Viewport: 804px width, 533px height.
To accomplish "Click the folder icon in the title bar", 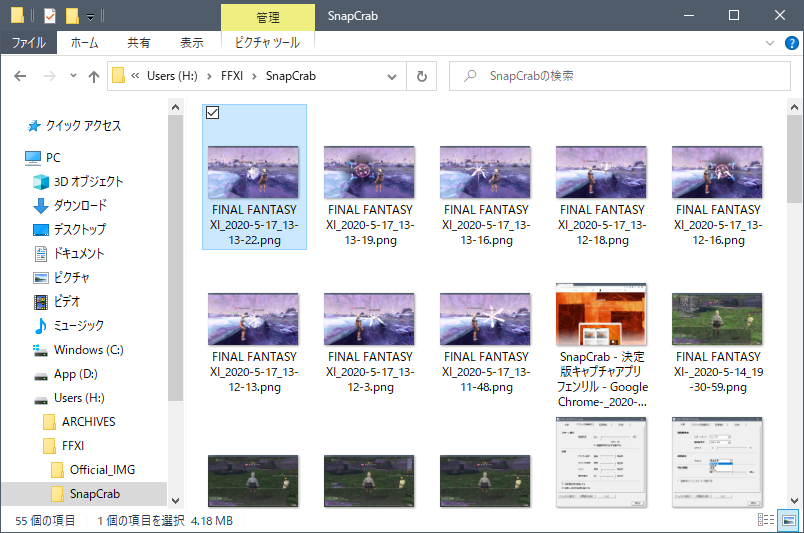I will pos(17,15).
